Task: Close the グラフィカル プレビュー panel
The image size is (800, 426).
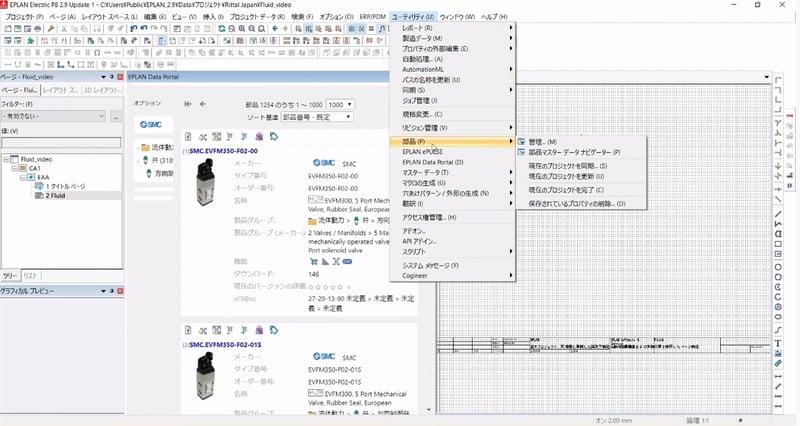Action: click(120, 291)
